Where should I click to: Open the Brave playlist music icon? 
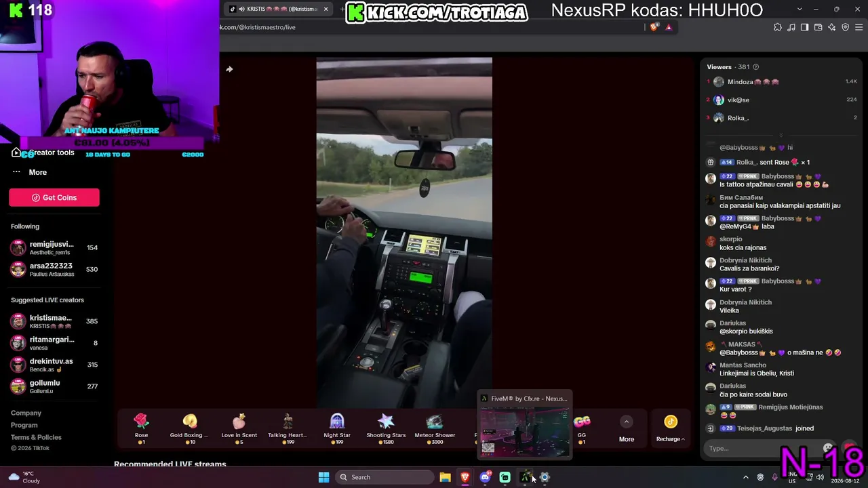[x=791, y=27]
